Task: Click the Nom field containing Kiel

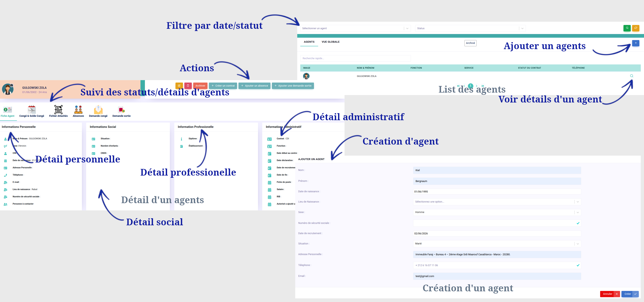Action: tap(497, 170)
